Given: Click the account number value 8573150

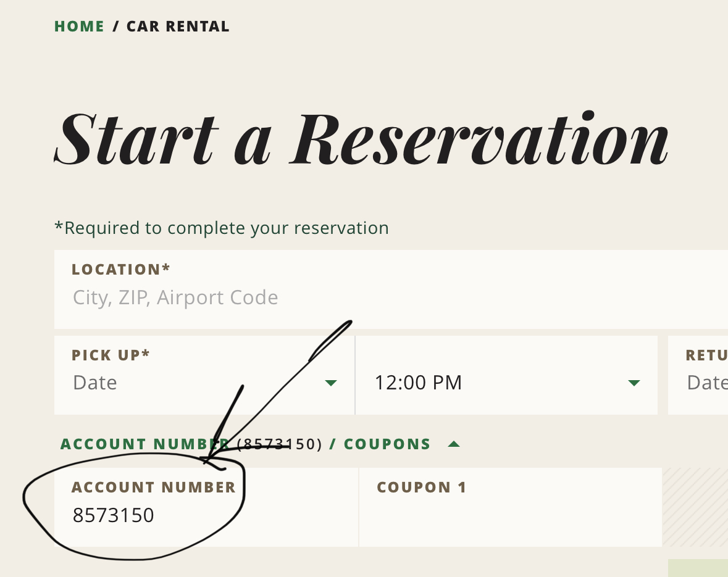Looking at the screenshot, I should click(114, 515).
